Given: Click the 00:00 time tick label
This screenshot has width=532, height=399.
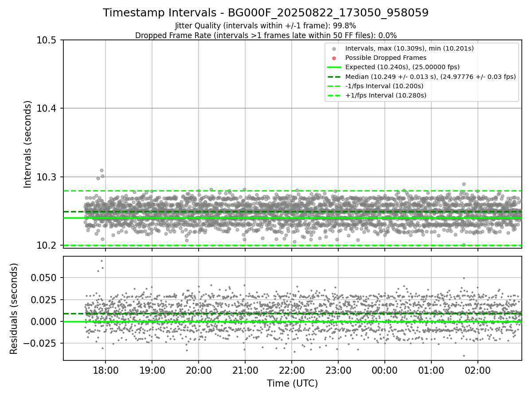Looking at the screenshot, I should 385,370.
